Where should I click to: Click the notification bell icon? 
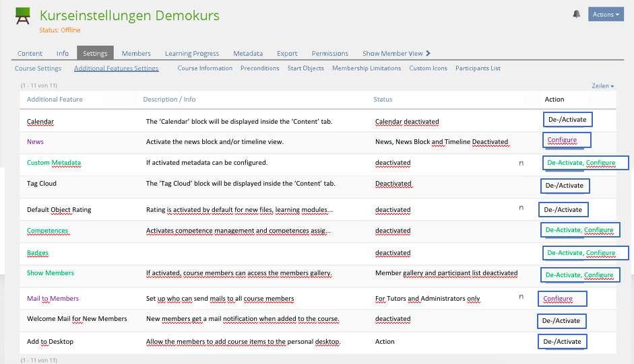pos(577,14)
